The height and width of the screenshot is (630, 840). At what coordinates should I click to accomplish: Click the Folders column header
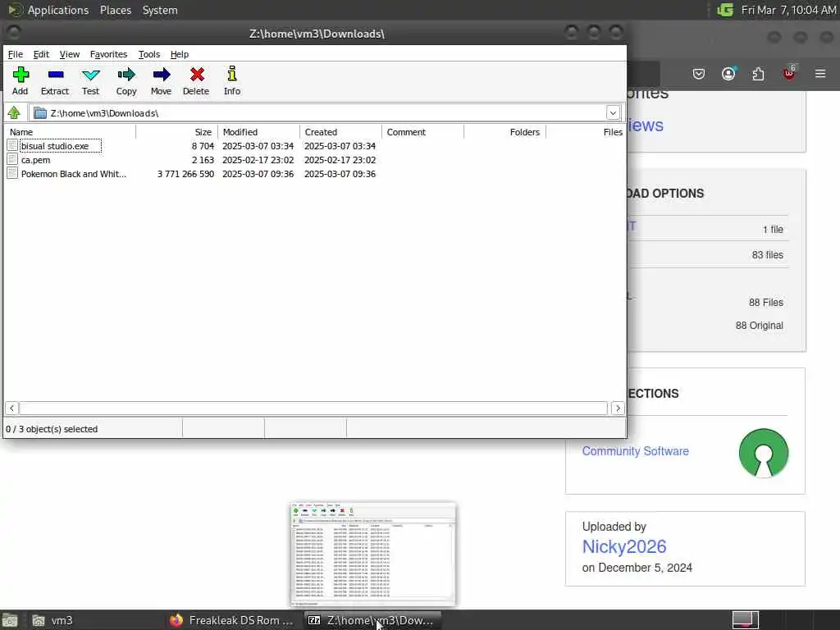click(x=504, y=132)
